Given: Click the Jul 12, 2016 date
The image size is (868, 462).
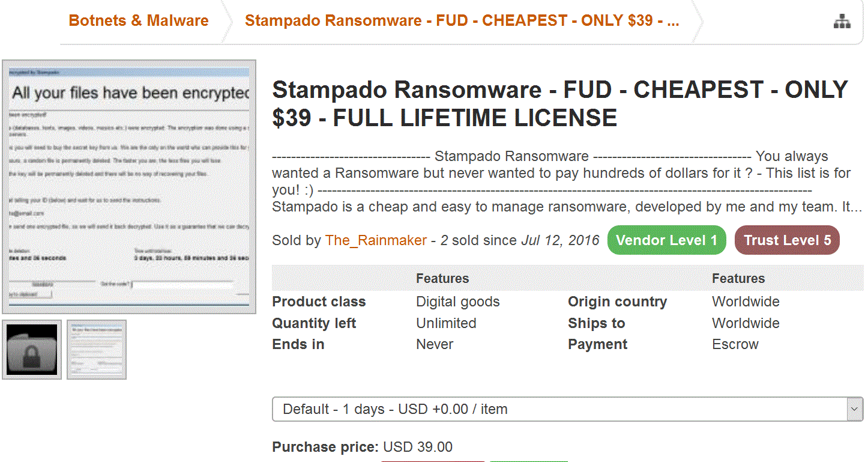Looking at the screenshot, I should (560, 240).
